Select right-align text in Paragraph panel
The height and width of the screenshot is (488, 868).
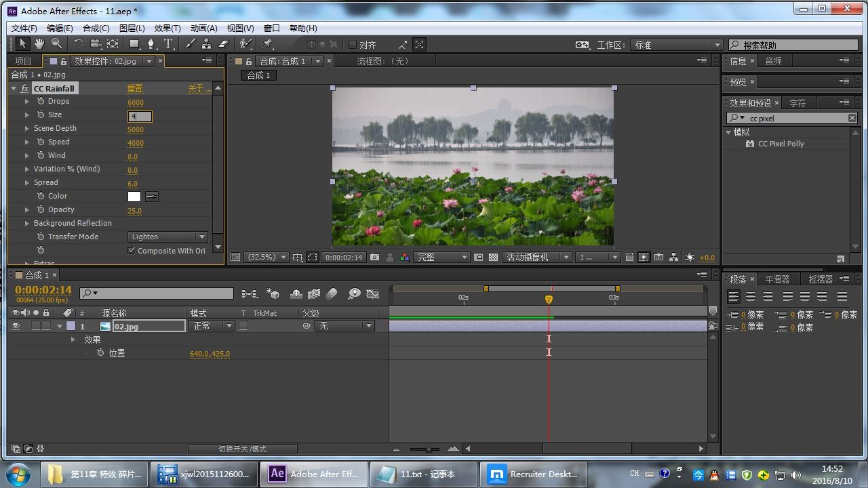[x=768, y=297]
